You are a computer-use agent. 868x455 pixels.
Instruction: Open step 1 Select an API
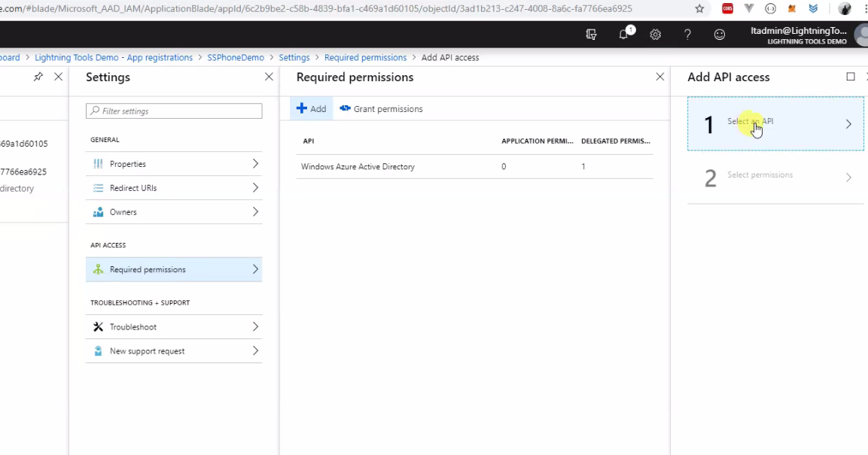(775, 124)
